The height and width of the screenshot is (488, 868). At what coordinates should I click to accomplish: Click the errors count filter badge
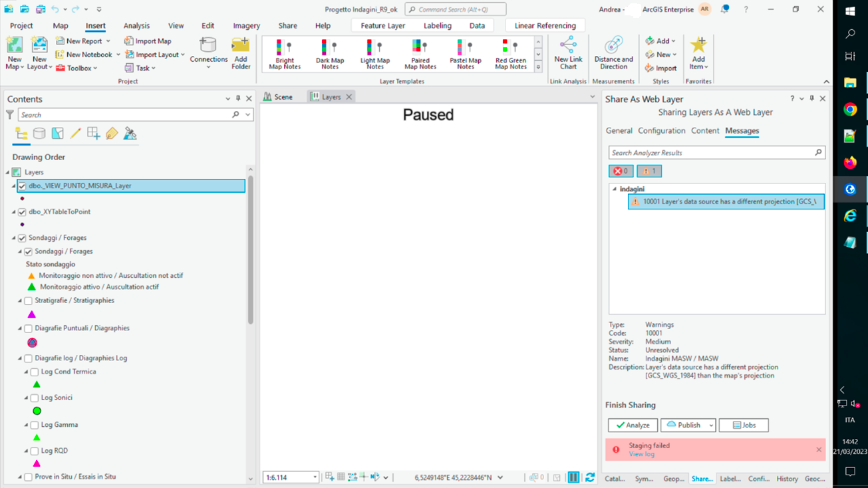pyautogui.click(x=620, y=171)
